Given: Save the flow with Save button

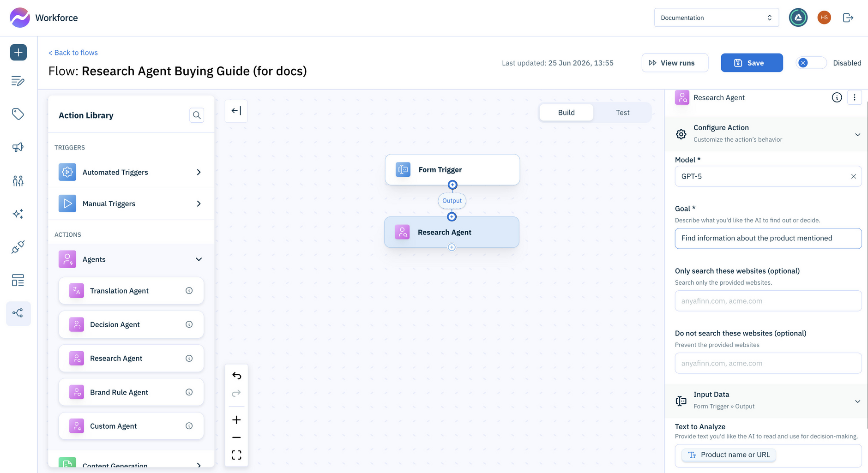Looking at the screenshot, I should [752, 63].
